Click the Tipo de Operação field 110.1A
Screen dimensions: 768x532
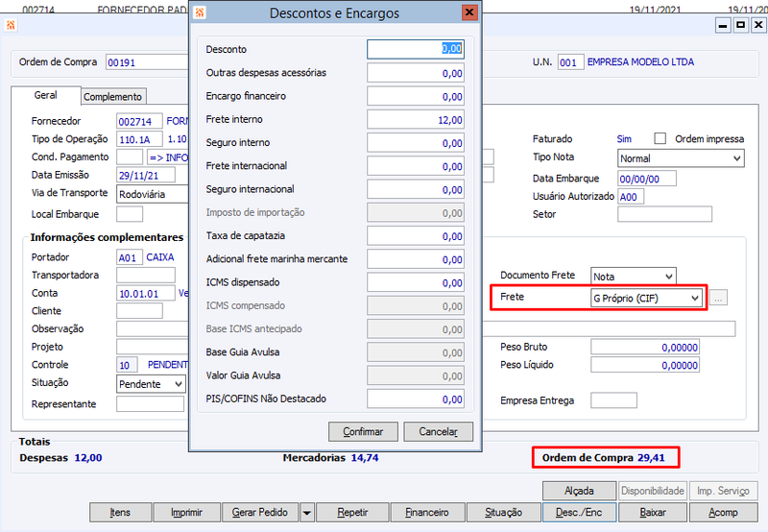point(139,139)
